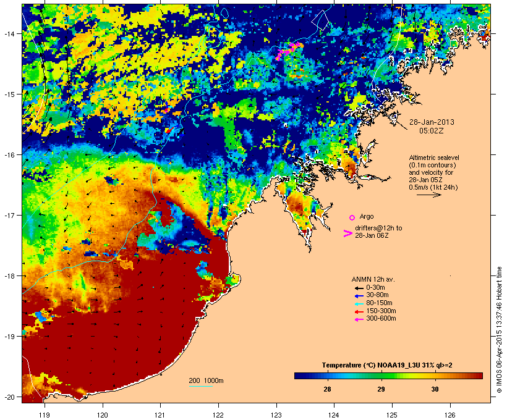Screen dimensions: 507x420
Task: Click the longitude axis label '124'
Action: pyautogui.click(x=334, y=415)
